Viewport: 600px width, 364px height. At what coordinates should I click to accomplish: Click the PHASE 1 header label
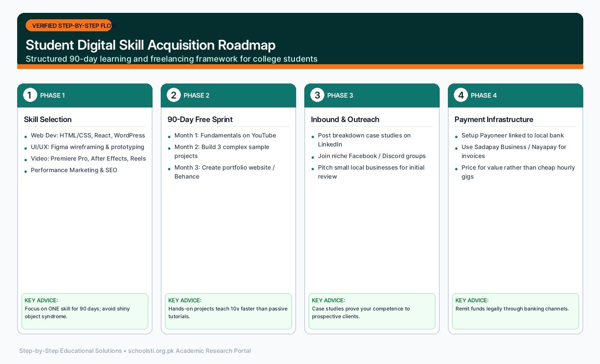coord(52,95)
